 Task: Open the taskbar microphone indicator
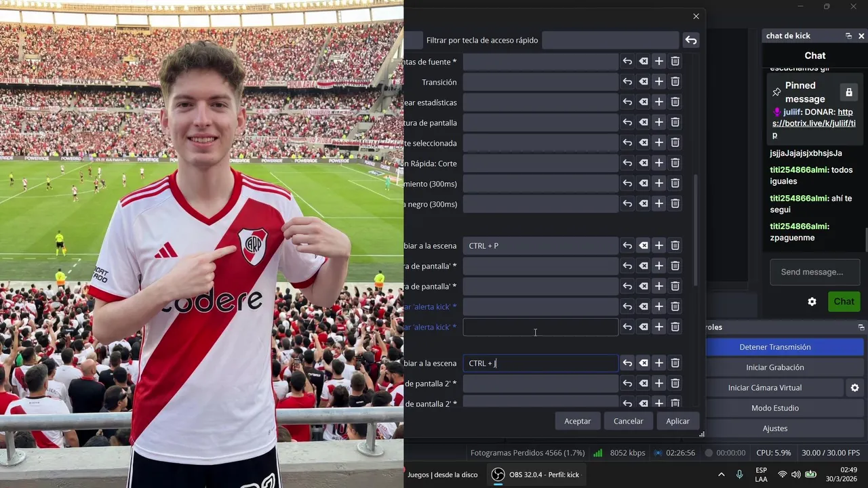point(739,474)
